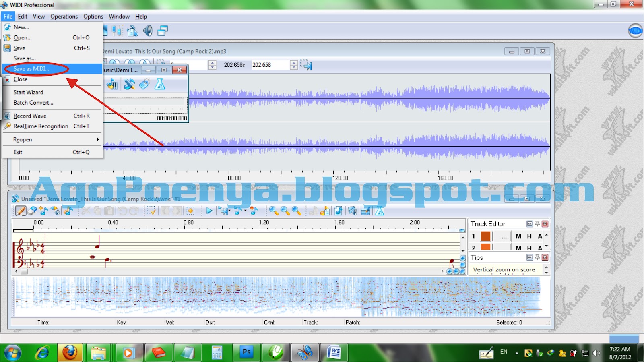Click the stepper beside the start time field
The image size is (644, 362).
(213, 65)
